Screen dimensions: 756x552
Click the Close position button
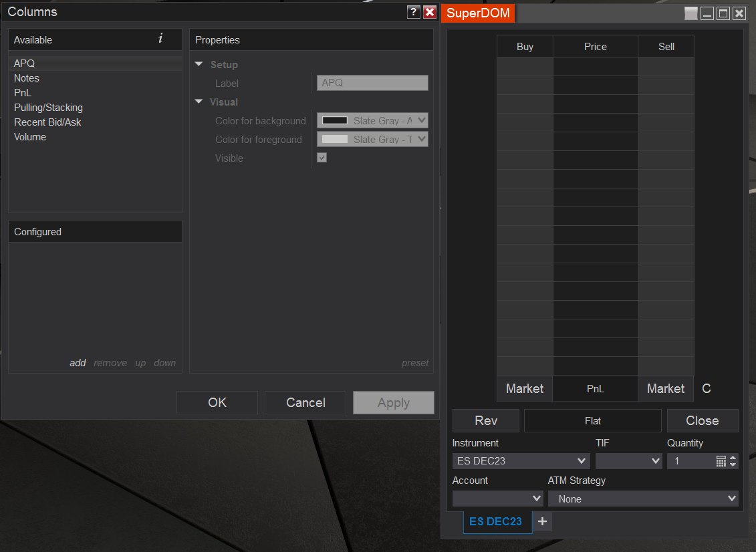pyautogui.click(x=703, y=420)
